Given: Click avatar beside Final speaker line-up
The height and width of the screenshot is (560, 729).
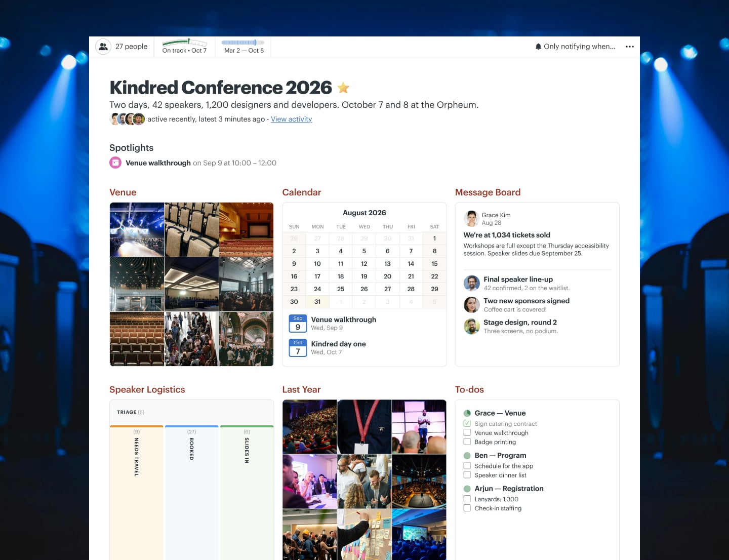Looking at the screenshot, I should coord(472,283).
